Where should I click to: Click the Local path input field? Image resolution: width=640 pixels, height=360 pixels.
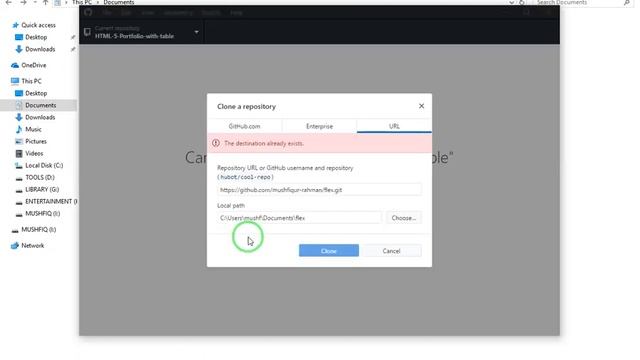(300, 218)
